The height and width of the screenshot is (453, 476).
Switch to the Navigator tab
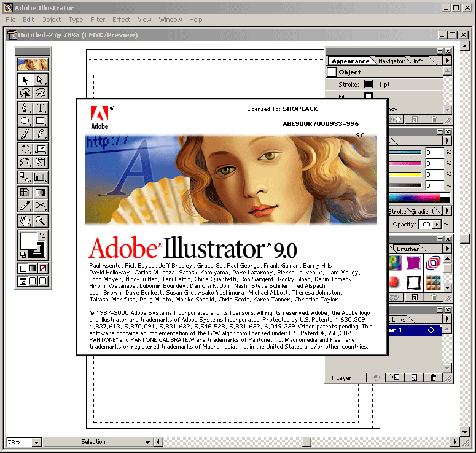(x=391, y=61)
